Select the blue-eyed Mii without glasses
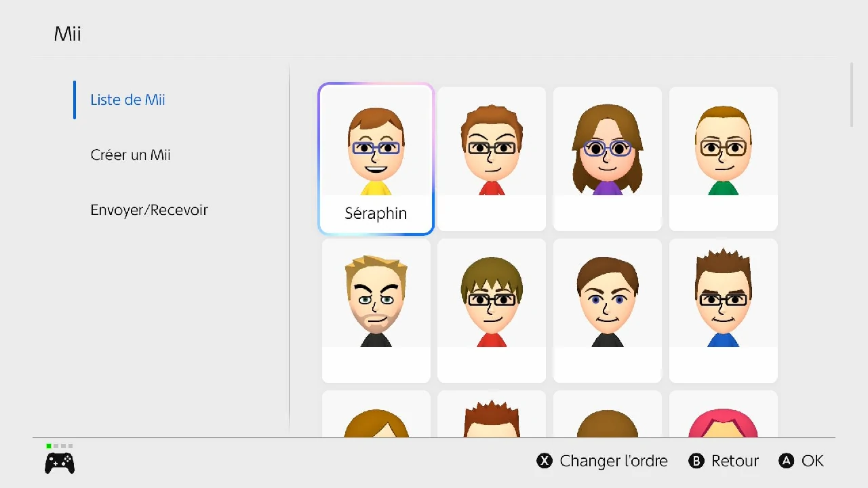 pyautogui.click(x=608, y=310)
